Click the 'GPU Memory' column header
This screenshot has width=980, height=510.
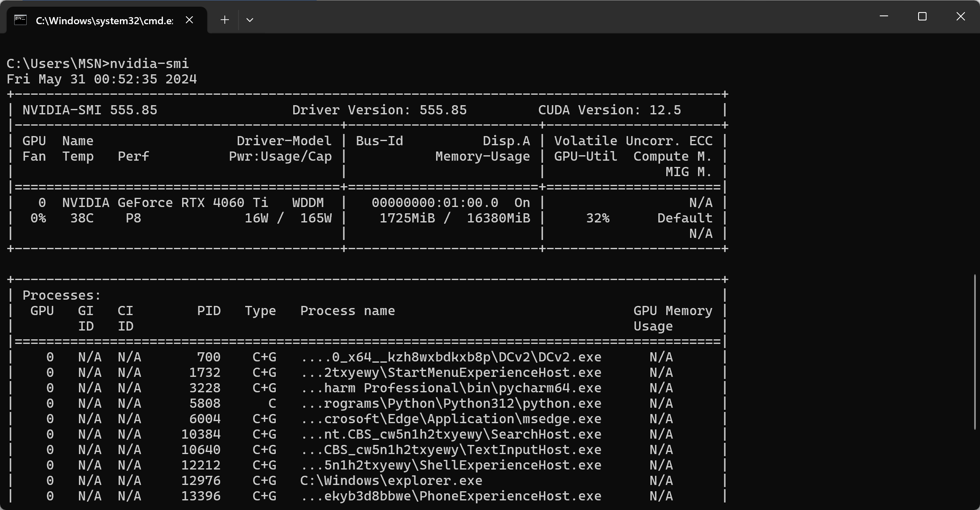point(673,311)
